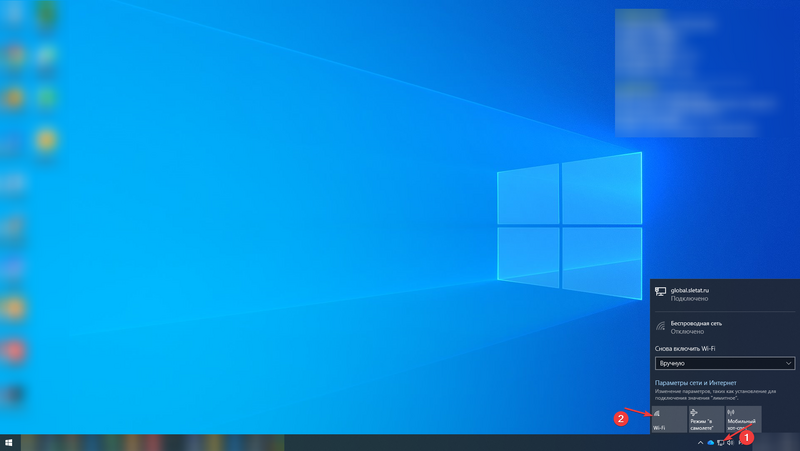The image size is (800, 451).
Task: Show hidden system tray icons
Action: 700,442
